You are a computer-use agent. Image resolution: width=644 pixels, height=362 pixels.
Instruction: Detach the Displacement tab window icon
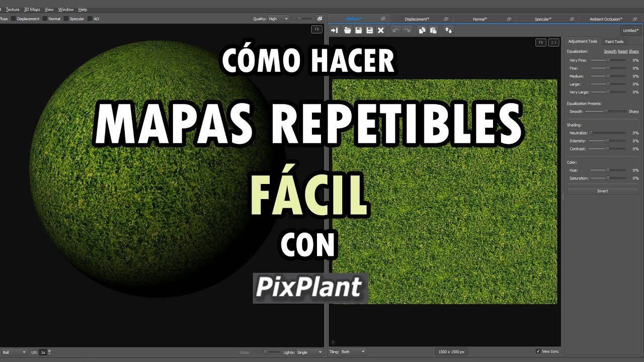[446, 19]
